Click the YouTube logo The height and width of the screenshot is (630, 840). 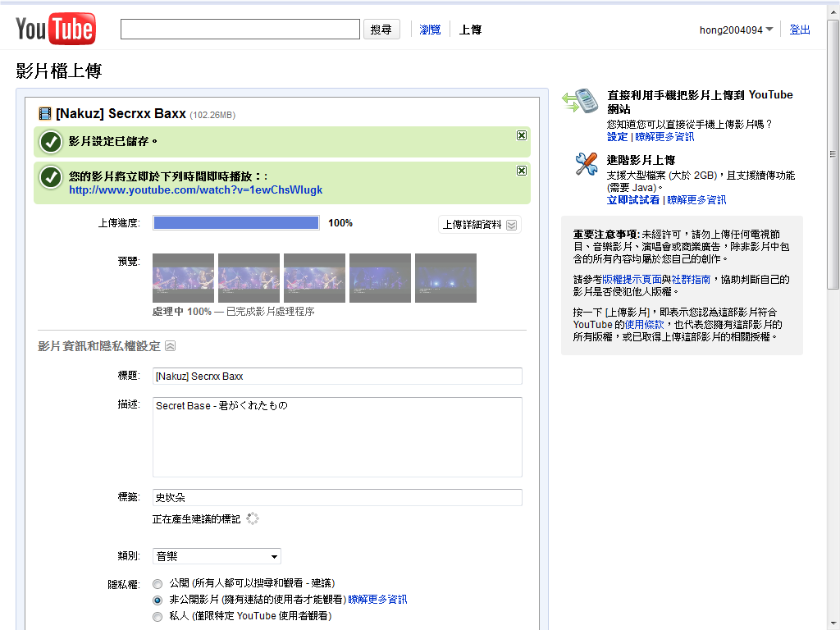coord(56,30)
